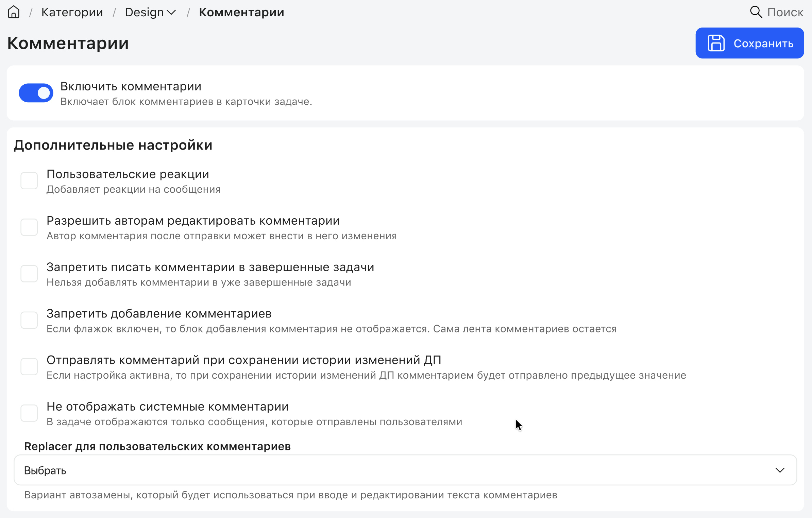This screenshot has width=812, height=518.
Task: Enable sending comment on ДП history save
Action: tap(29, 366)
